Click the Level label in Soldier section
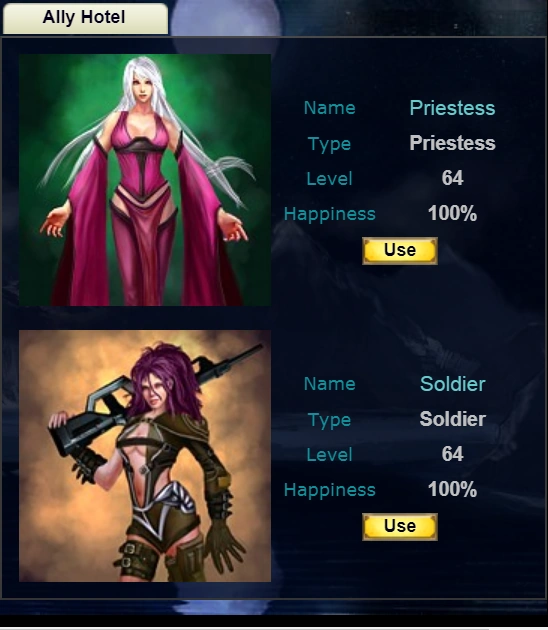Viewport: 548px width, 630px height. pyautogui.click(x=329, y=455)
